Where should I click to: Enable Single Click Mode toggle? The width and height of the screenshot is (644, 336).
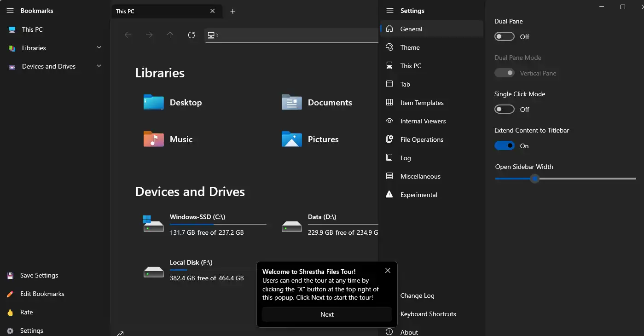[505, 110]
